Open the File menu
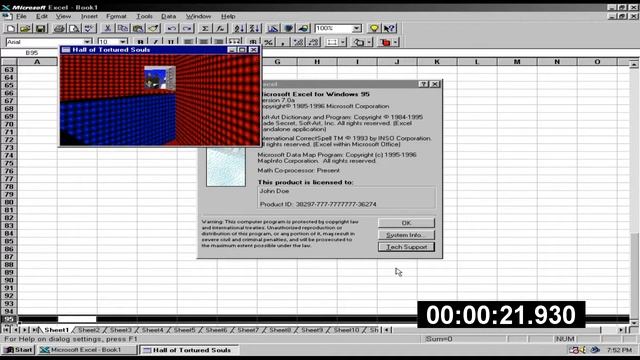Image resolution: width=640 pixels, height=360 pixels. 21,16
